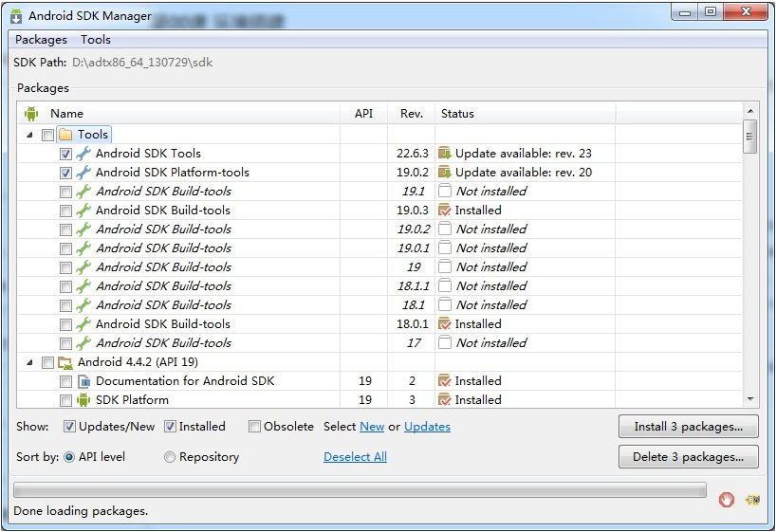The height and width of the screenshot is (532, 776).
Task: Click the Not installed status icon for rev 17
Action: click(x=445, y=342)
